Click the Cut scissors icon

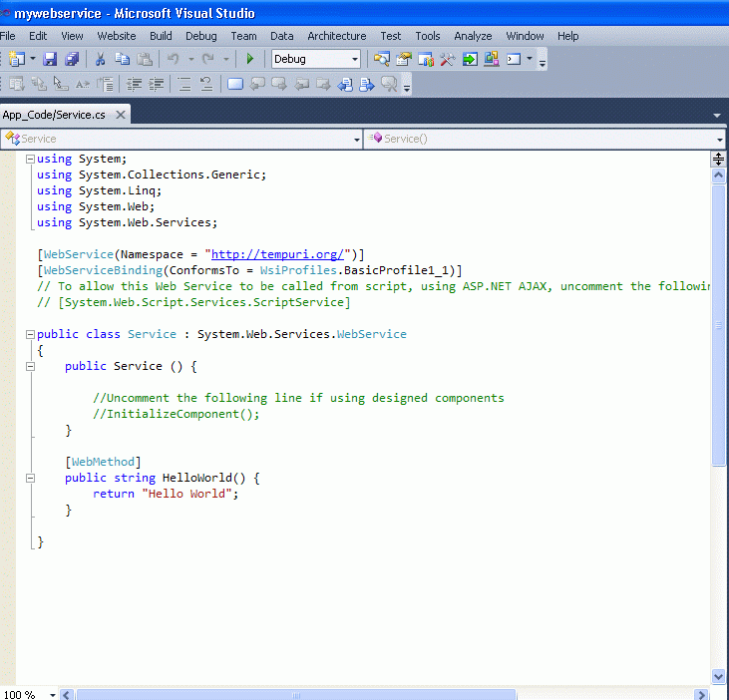point(101,60)
